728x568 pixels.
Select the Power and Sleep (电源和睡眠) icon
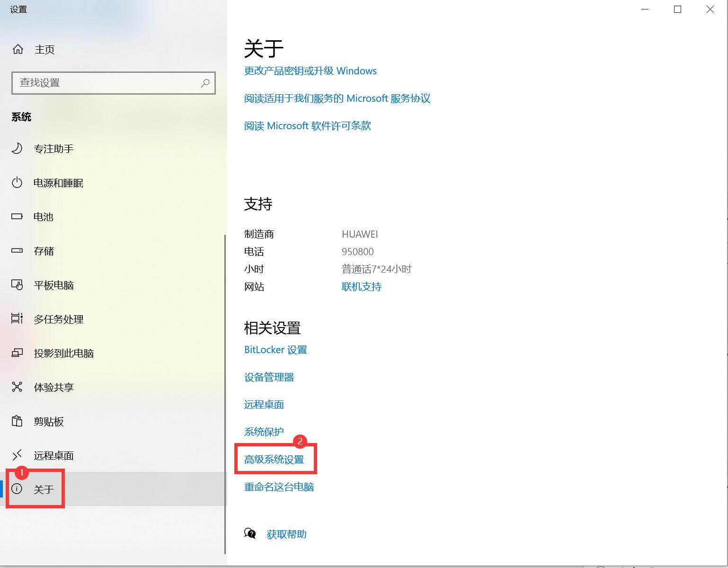tap(17, 183)
